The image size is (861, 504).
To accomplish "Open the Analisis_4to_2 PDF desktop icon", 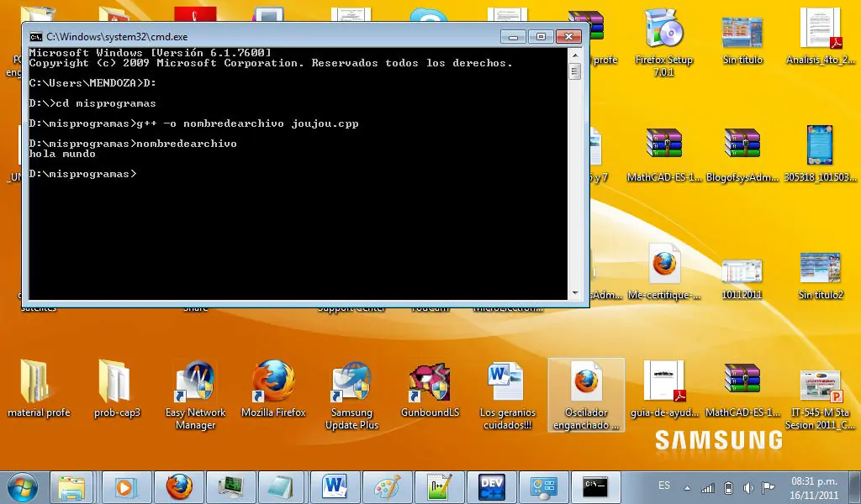I will (x=820, y=37).
